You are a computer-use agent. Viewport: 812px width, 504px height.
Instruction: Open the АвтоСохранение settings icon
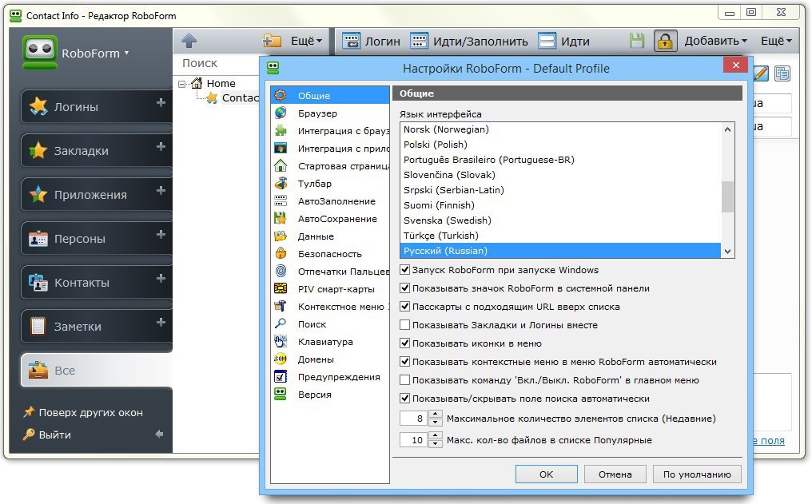click(281, 218)
